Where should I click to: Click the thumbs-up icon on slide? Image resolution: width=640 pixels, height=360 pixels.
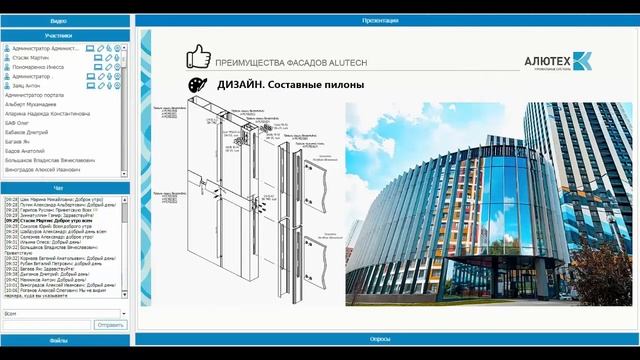point(198,56)
